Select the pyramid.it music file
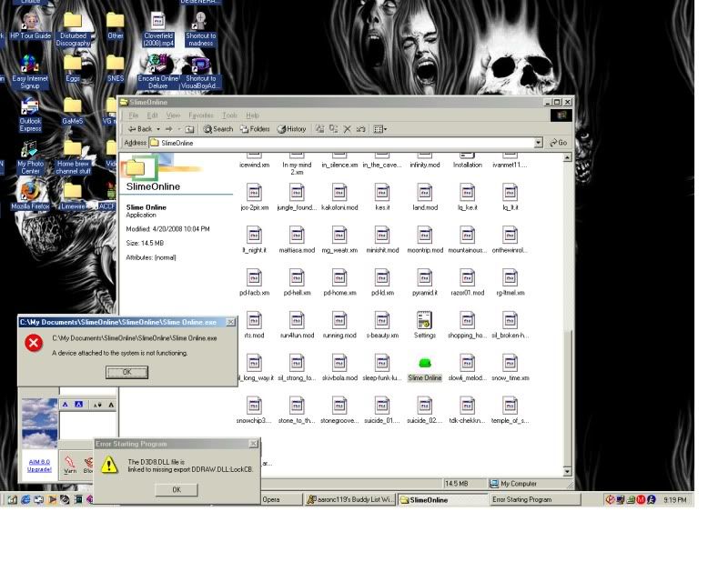 pyautogui.click(x=424, y=277)
